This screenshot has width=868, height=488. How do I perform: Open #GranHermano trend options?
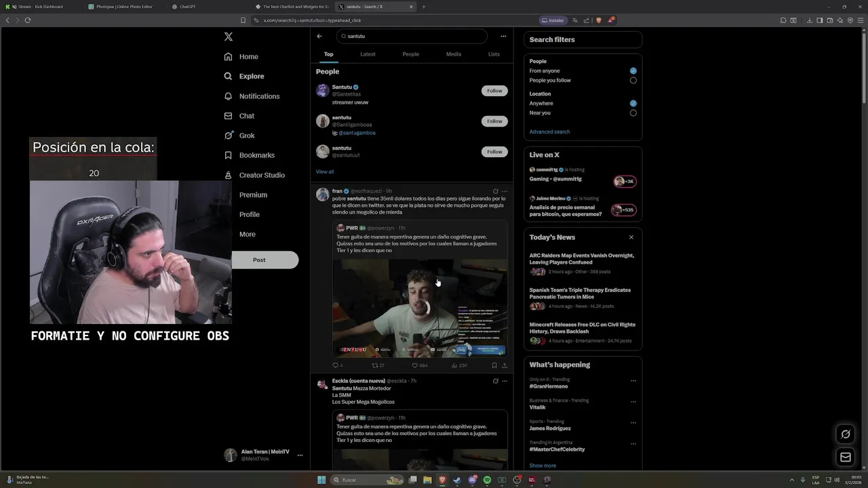[633, 381]
